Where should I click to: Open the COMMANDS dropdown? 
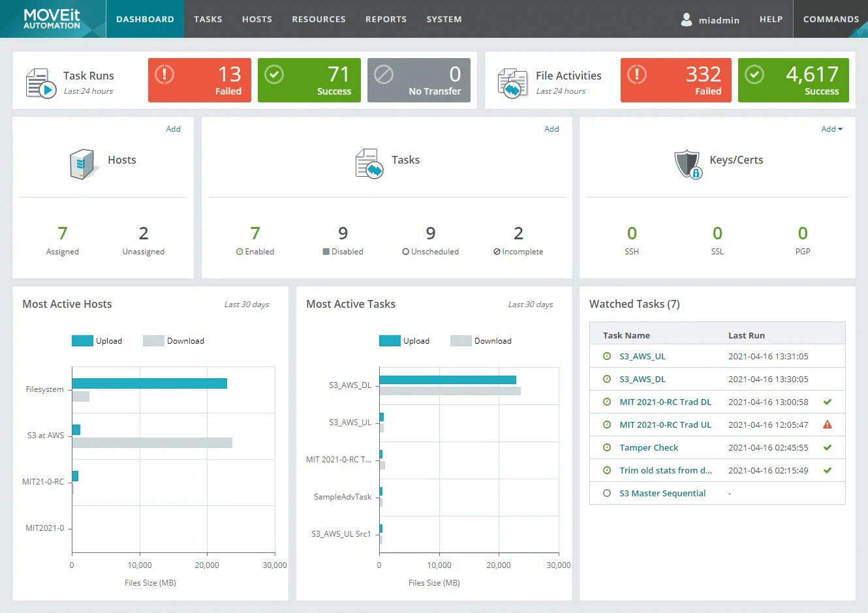coord(831,19)
